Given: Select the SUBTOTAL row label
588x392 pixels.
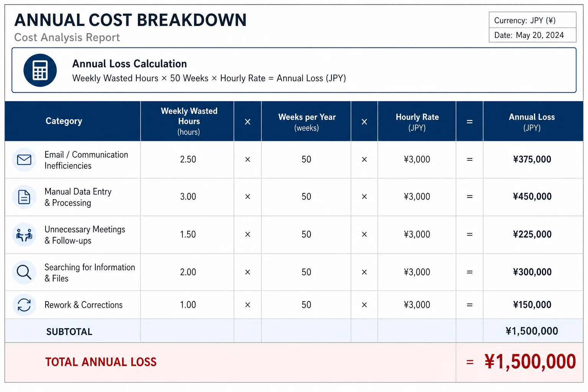Looking at the screenshot, I should coord(69,332).
